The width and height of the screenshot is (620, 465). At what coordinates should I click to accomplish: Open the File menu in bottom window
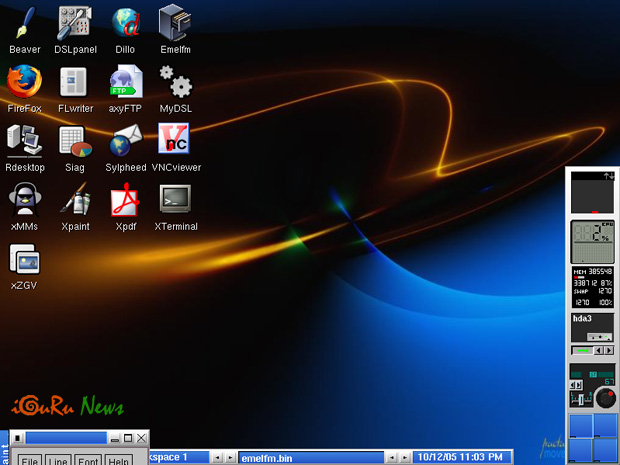pos(30,460)
